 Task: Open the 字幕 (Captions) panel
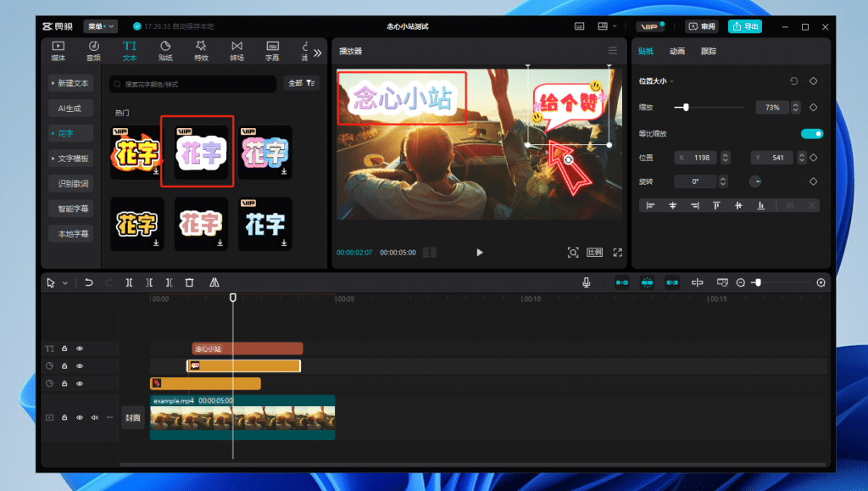point(272,51)
